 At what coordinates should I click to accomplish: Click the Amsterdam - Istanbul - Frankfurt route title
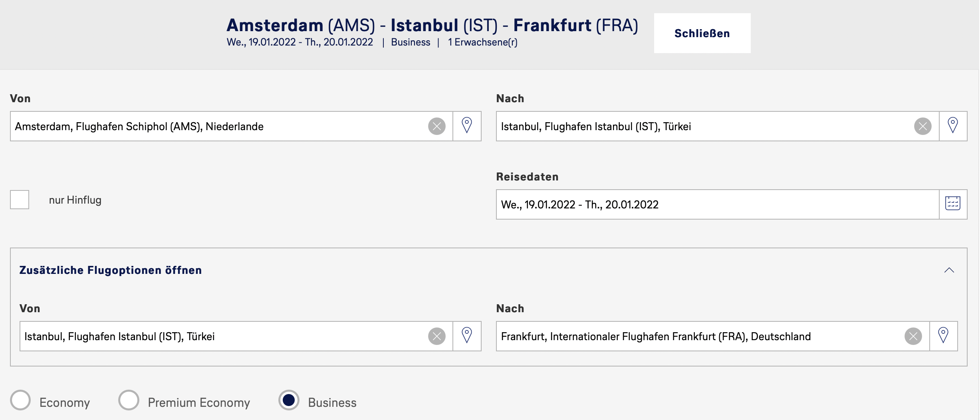(x=432, y=25)
